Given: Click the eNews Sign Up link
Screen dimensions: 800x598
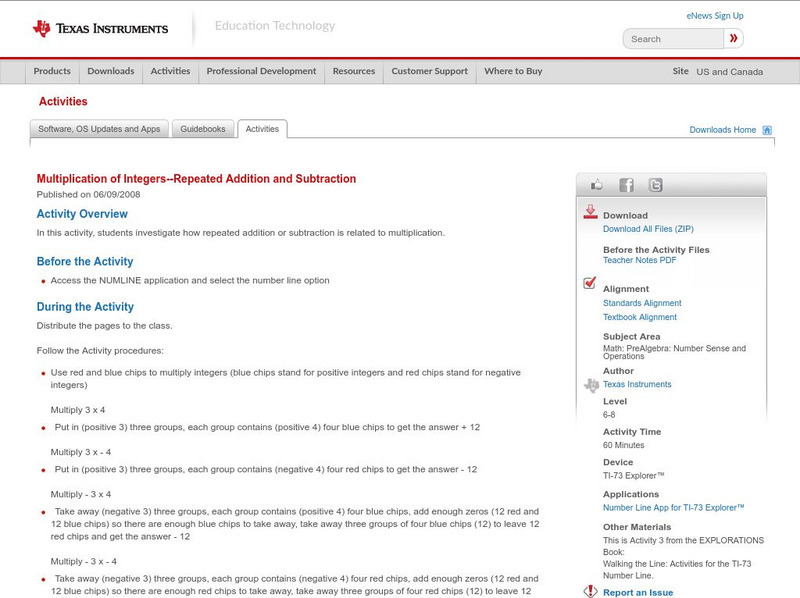Looking at the screenshot, I should pyautogui.click(x=714, y=15).
